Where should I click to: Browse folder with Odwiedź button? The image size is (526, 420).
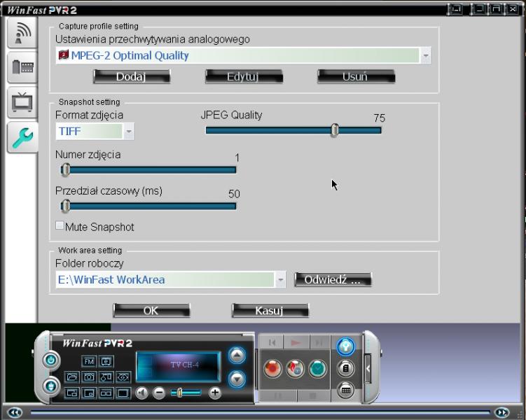pyautogui.click(x=333, y=279)
